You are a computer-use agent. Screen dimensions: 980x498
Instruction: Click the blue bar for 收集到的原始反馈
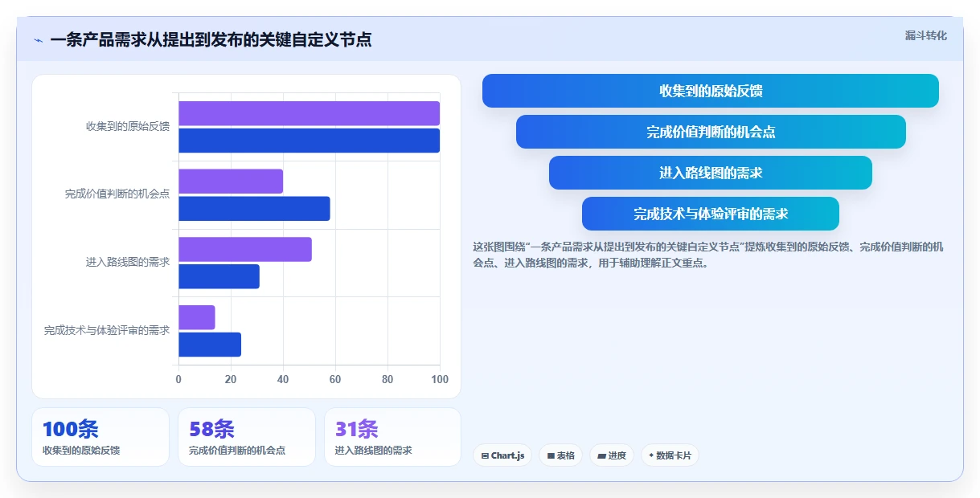(x=309, y=141)
